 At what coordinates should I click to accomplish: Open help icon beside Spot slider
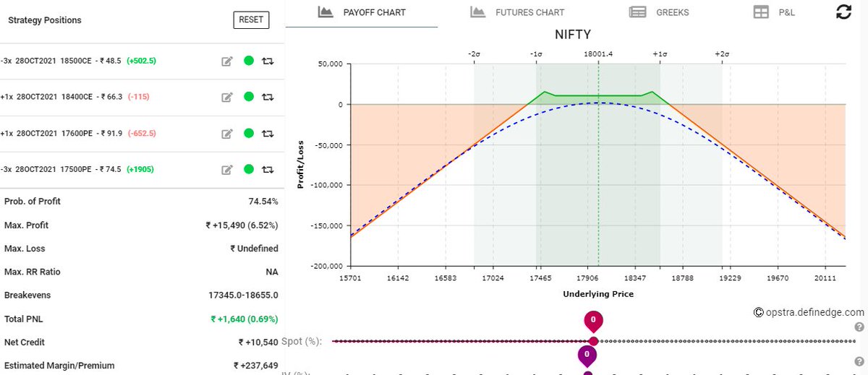click(x=859, y=327)
